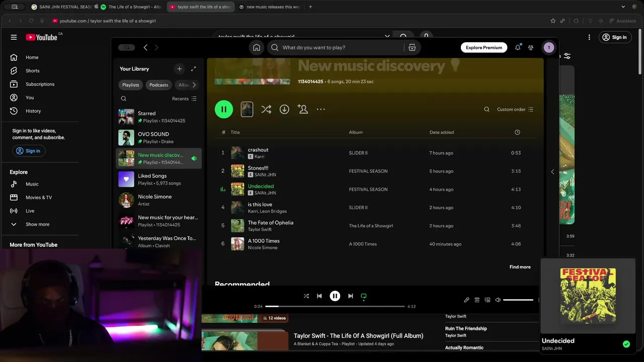
Task: Toggle repeat in the player bar
Action: pos(364,296)
